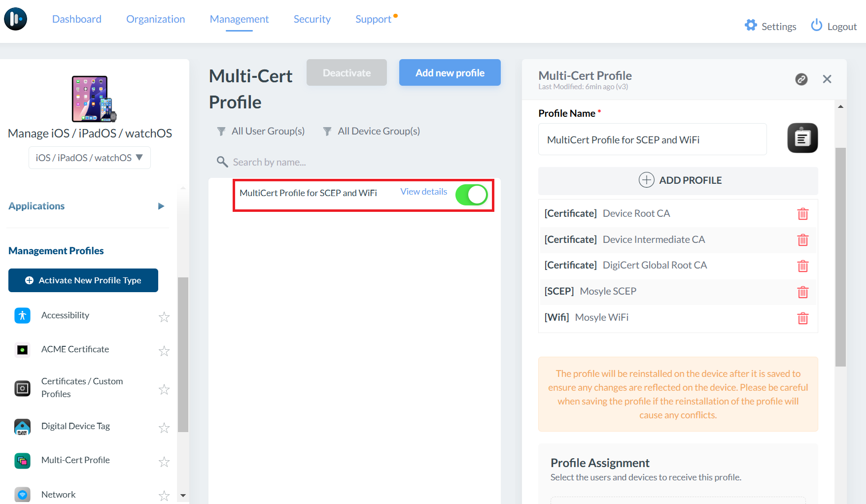Image resolution: width=866 pixels, height=504 pixels.
Task: Click the Logout power icon
Action: tap(817, 25)
